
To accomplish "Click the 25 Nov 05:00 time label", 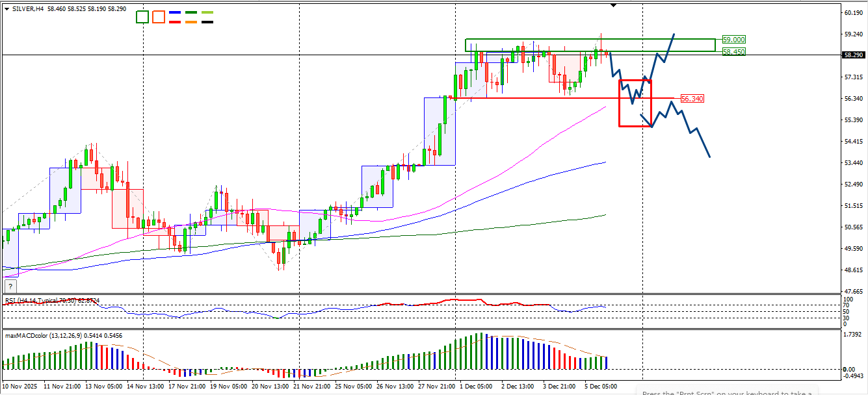I will coord(354,386).
